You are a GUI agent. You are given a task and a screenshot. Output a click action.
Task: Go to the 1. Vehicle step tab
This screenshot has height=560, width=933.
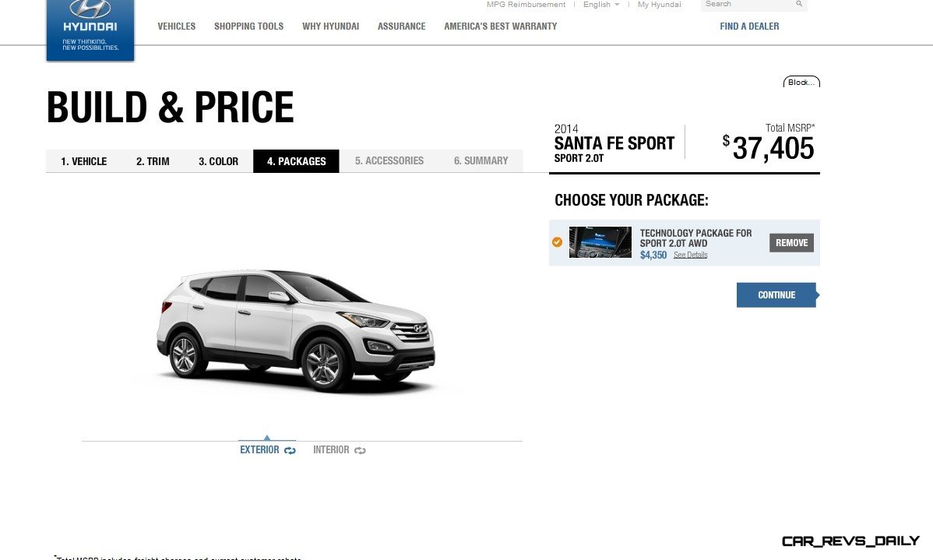(x=84, y=161)
